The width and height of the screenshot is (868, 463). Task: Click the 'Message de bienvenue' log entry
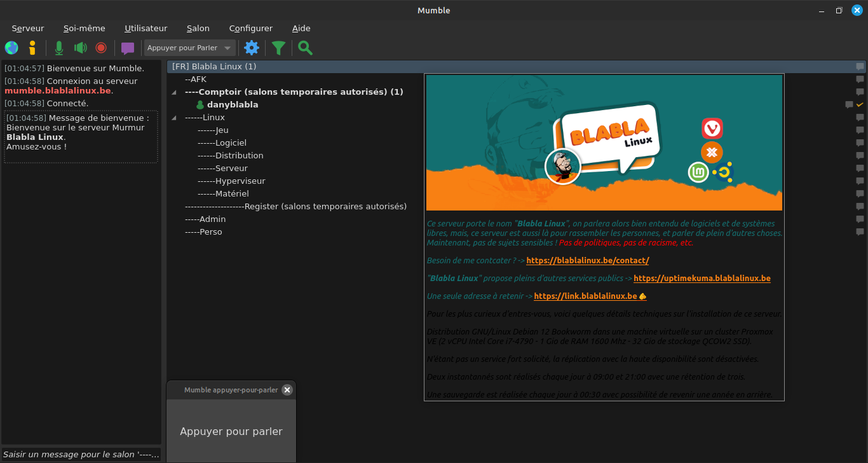click(81, 137)
